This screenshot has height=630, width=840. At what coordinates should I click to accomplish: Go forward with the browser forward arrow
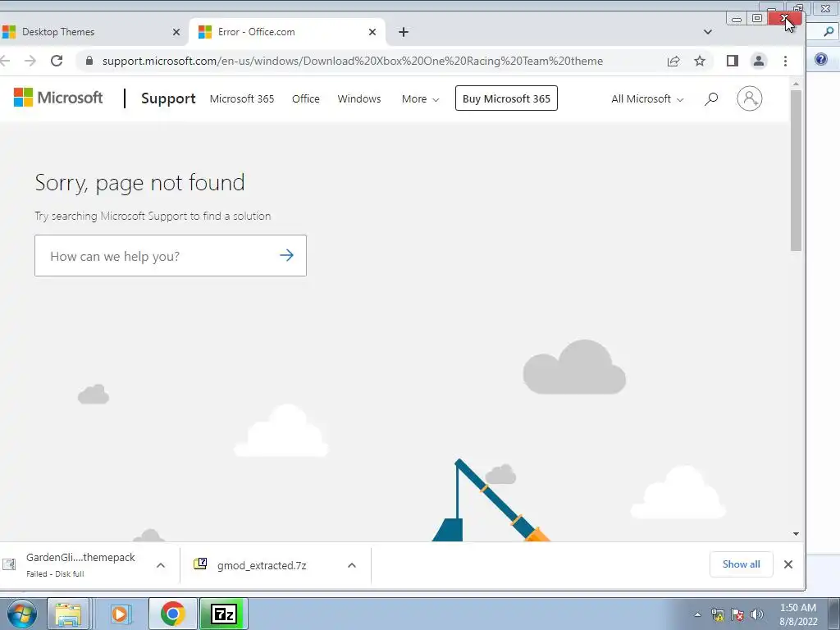tap(30, 61)
